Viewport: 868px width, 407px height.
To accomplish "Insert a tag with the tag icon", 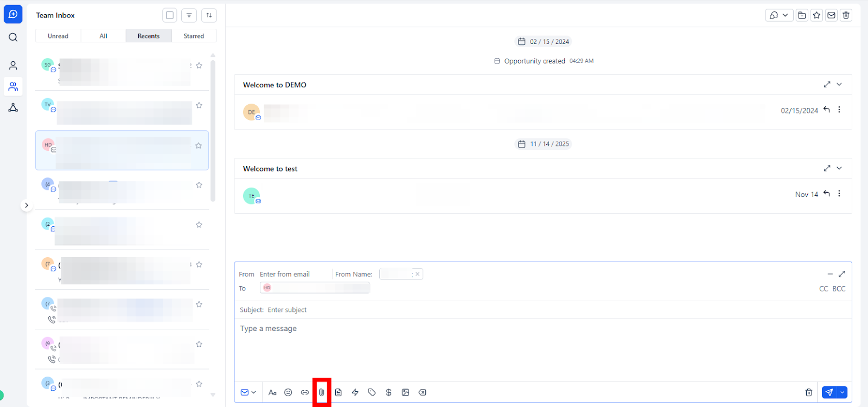I will click(372, 392).
